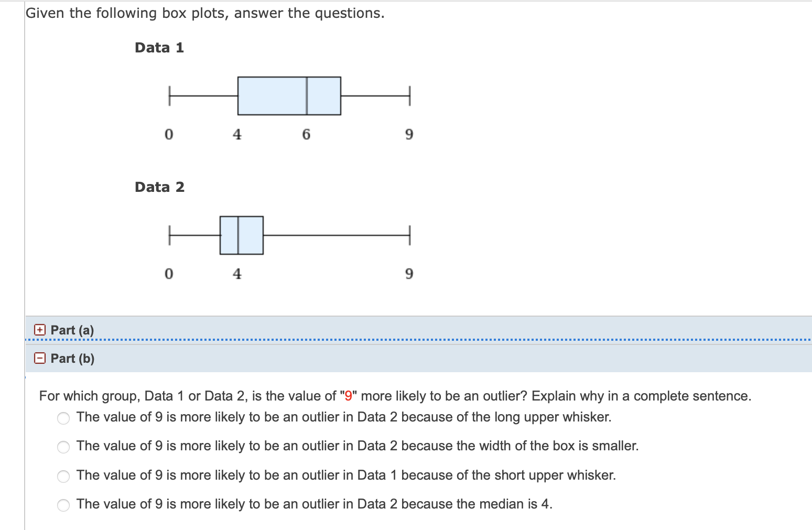Click the red "9" in the question text

pyautogui.click(x=346, y=396)
